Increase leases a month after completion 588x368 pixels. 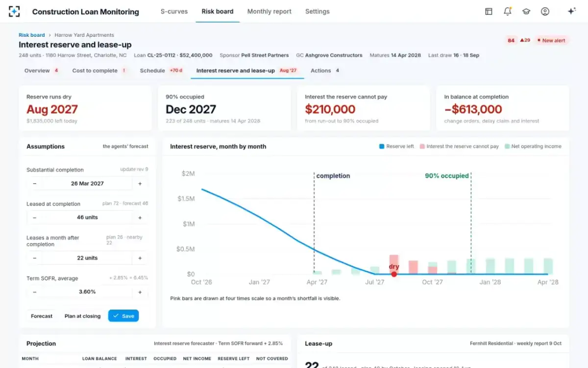(140, 258)
